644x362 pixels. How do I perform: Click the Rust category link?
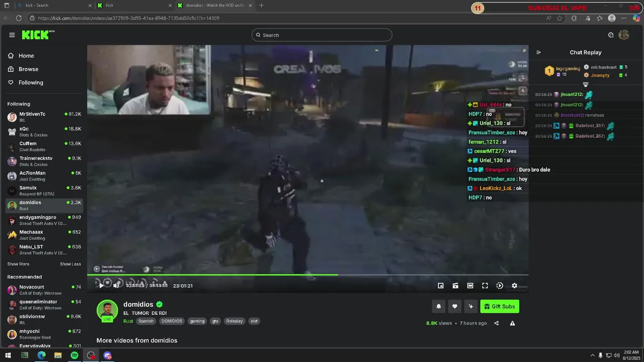(128, 321)
